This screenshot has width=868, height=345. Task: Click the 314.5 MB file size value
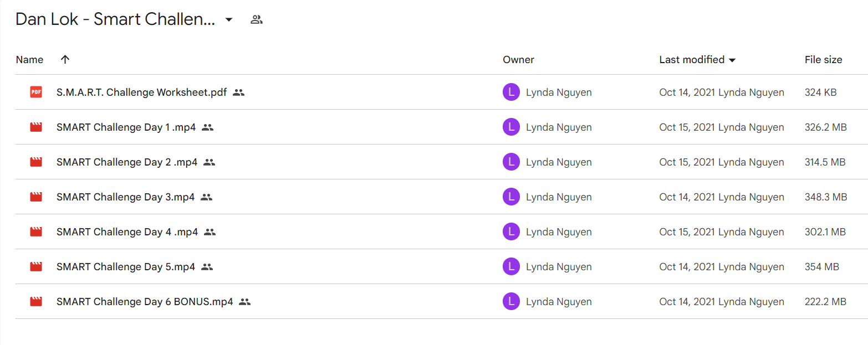pyautogui.click(x=825, y=162)
